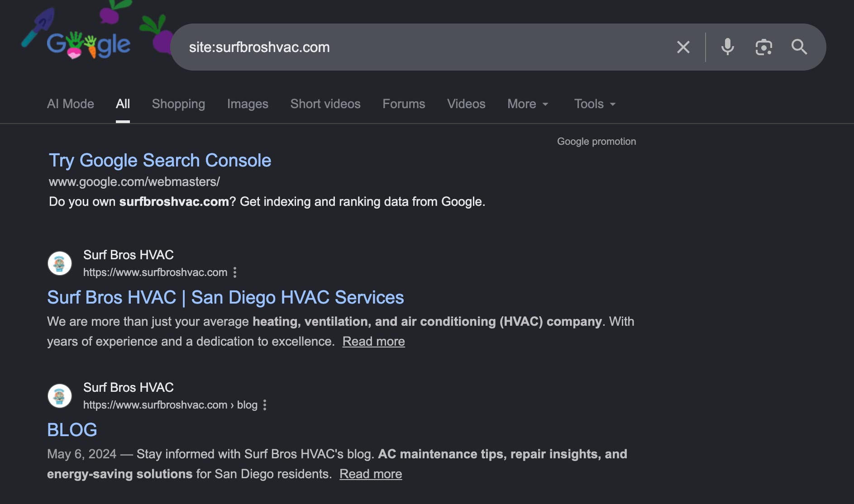The image size is (854, 504).
Task: Clear the search query with X
Action: 683,47
